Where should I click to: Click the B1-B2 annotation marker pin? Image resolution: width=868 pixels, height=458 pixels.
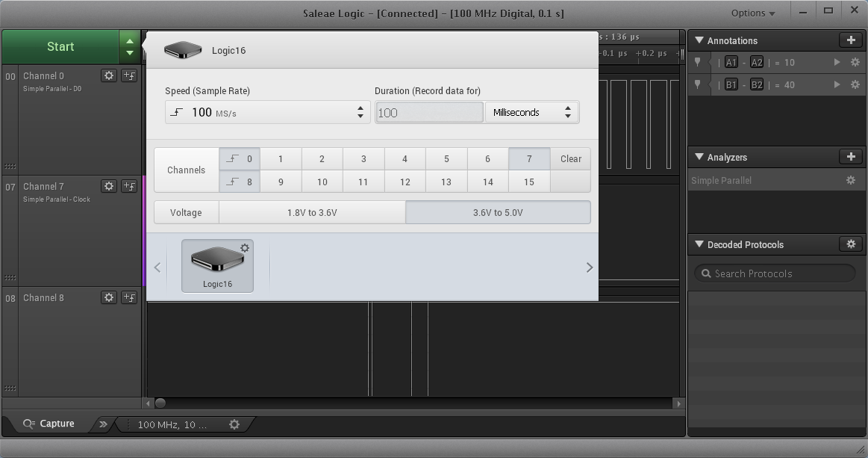pyautogui.click(x=698, y=84)
